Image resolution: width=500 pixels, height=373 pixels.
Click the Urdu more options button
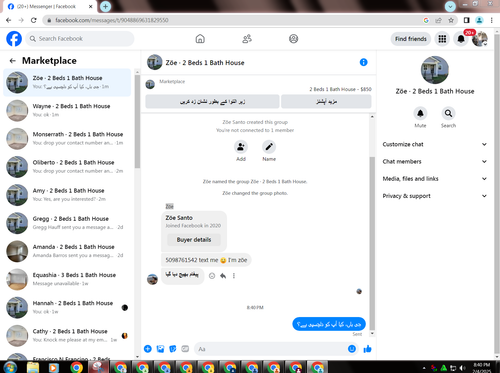point(326,102)
